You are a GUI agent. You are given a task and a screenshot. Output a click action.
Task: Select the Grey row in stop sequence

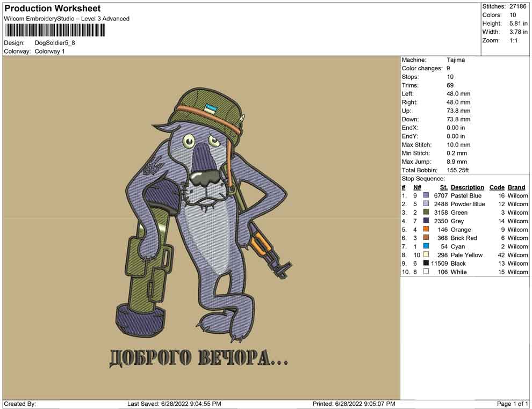pos(458,221)
